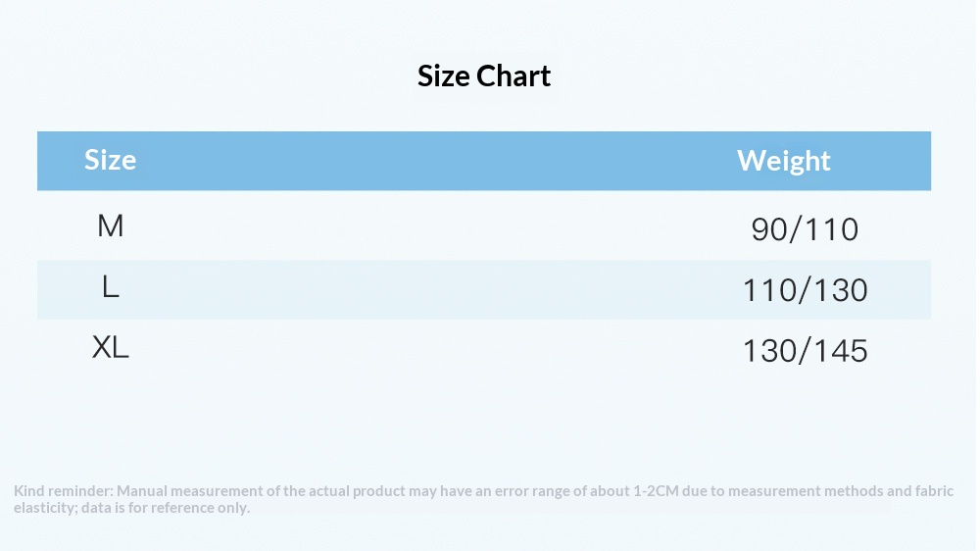Click the L size cell
This screenshot has width=980, height=551.
(110, 287)
